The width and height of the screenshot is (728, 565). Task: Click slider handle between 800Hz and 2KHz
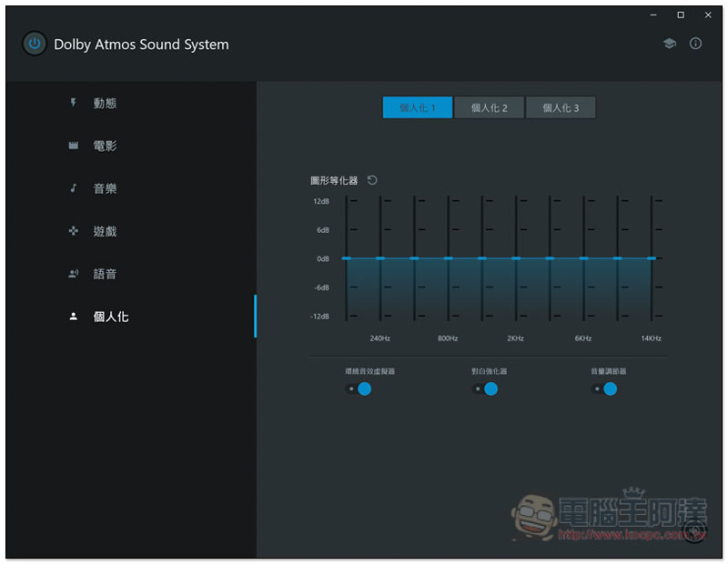point(482,258)
